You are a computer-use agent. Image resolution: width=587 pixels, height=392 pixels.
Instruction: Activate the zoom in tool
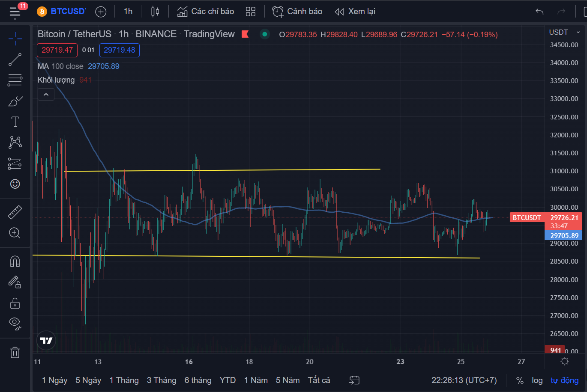coord(15,233)
